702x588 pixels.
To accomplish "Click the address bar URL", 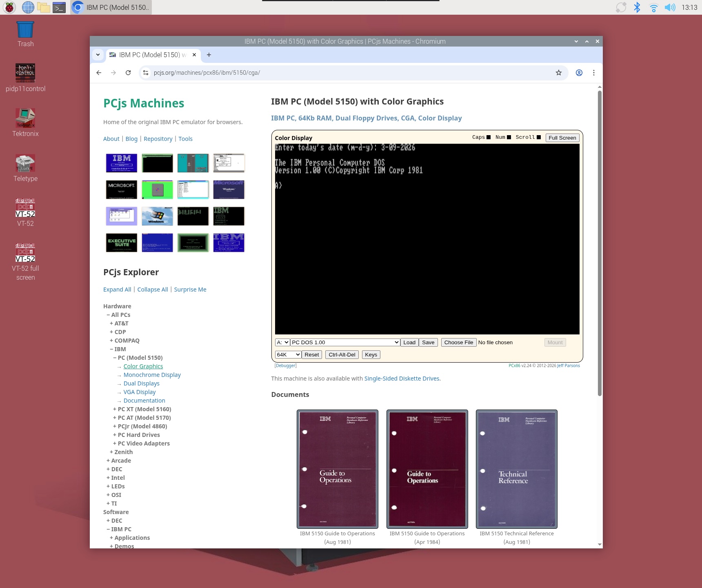I will click(x=207, y=73).
